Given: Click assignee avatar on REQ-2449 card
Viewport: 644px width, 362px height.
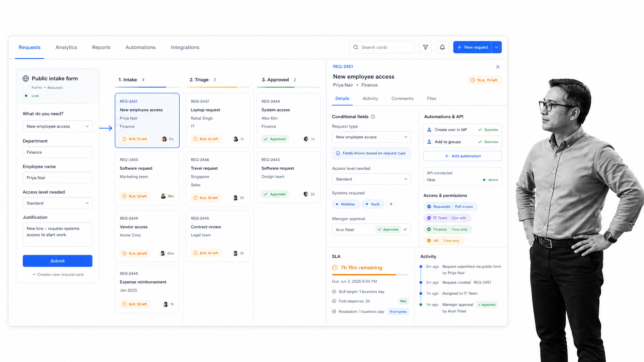Looking at the screenshot, I should [x=162, y=253].
